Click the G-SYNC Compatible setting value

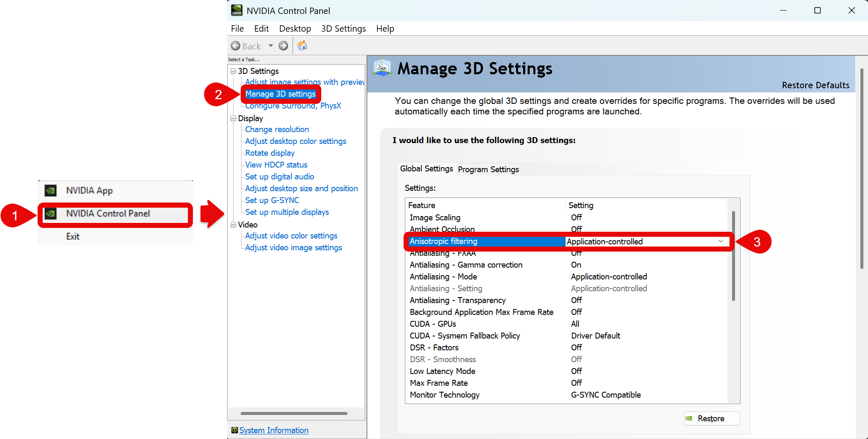coord(606,395)
